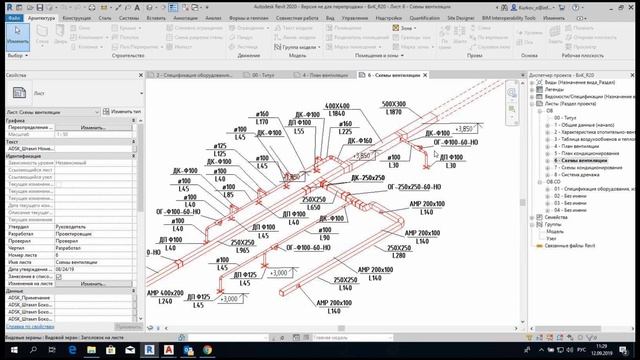Switch to the Системы ribbon tab
640x360 pixels.
129,18
